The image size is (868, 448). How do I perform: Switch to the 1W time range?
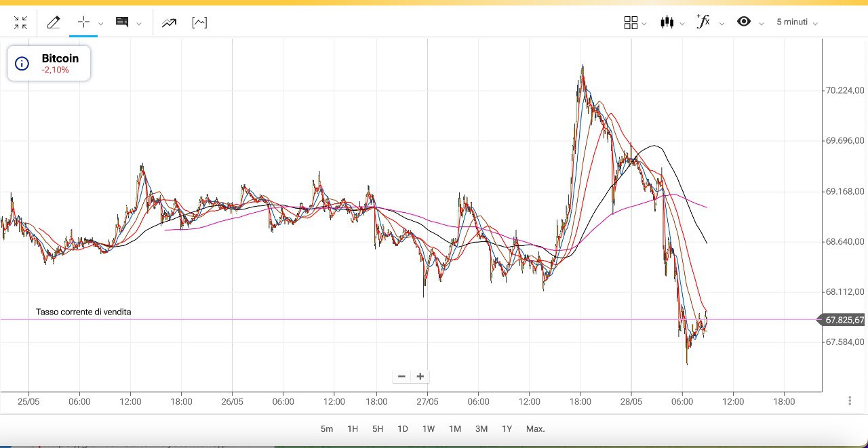pyautogui.click(x=429, y=429)
